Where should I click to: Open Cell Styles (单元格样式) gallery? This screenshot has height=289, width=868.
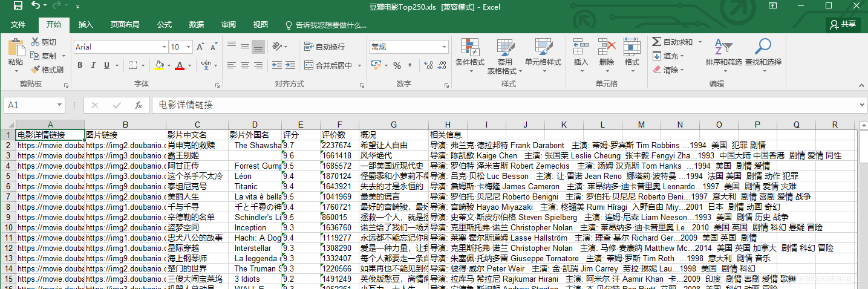pyautogui.click(x=543, y=56)
